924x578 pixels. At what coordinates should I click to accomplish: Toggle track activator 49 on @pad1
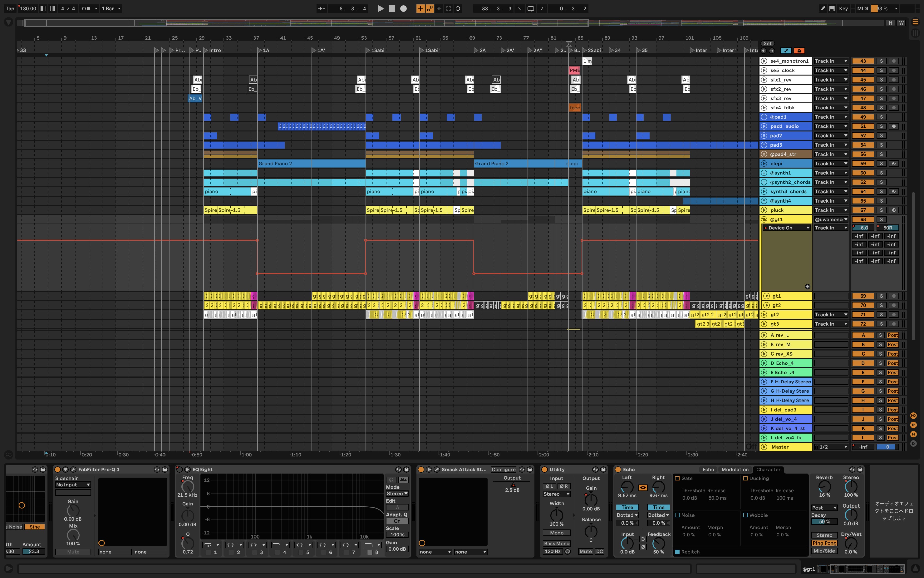tap(863, 117)
